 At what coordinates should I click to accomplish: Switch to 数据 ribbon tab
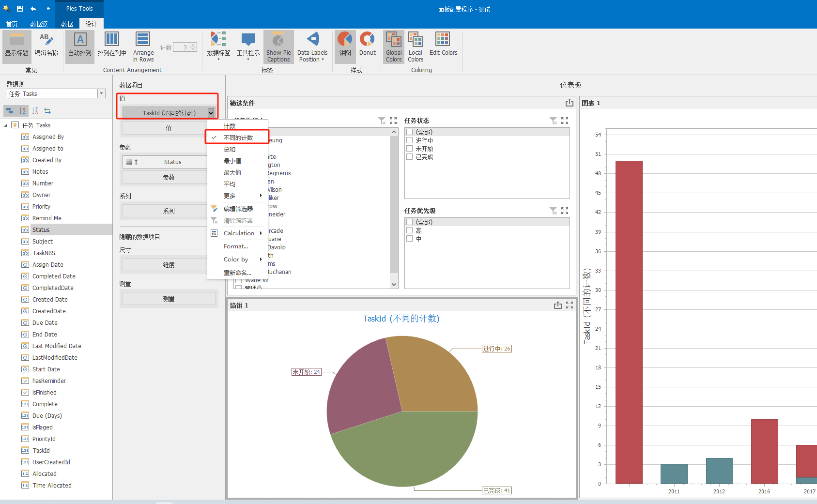click(67, 24)
